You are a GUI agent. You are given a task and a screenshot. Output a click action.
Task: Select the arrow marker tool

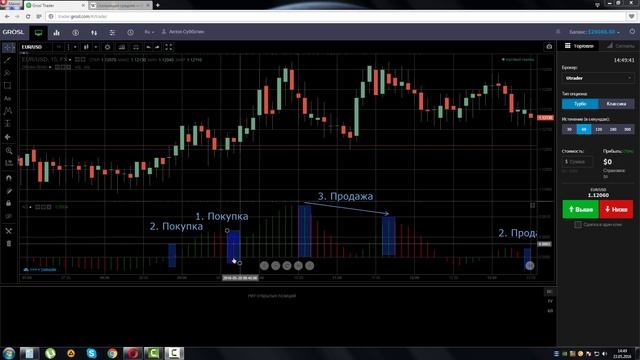tap(8, 137)
